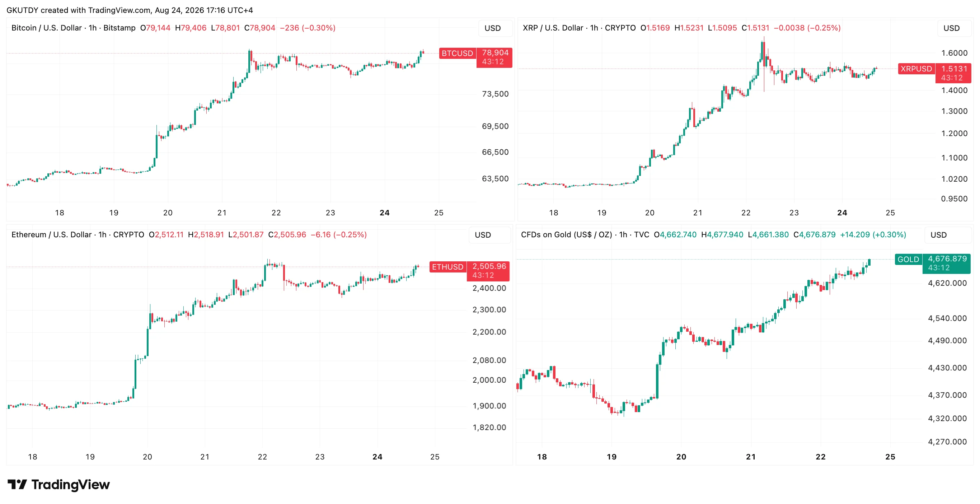This screenshot has height=504, width=980.
Task: Click date 20 on Gold time axis
Action: 681,457
